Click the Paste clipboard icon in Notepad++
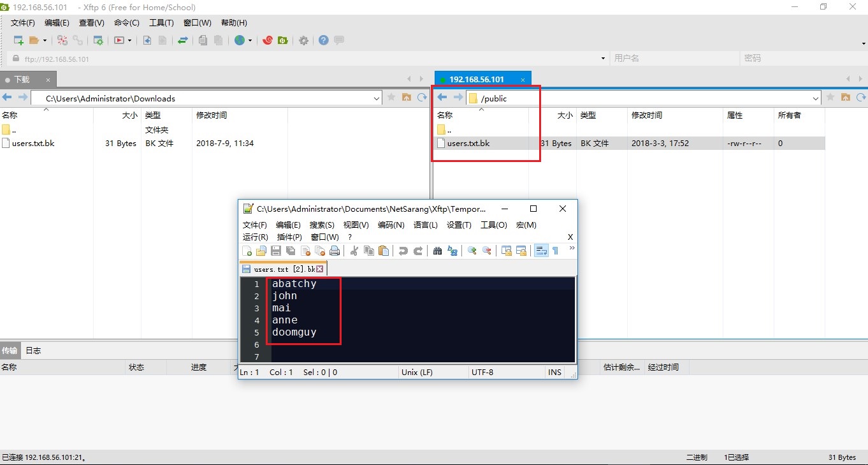Viewport: 868px width, 465px height. coord(383,251)
